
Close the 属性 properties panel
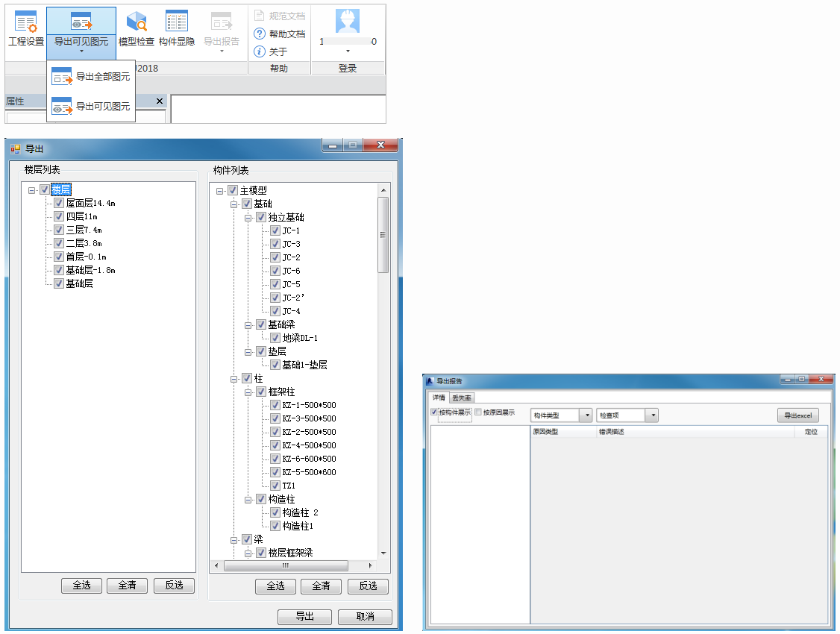point(159,101)
